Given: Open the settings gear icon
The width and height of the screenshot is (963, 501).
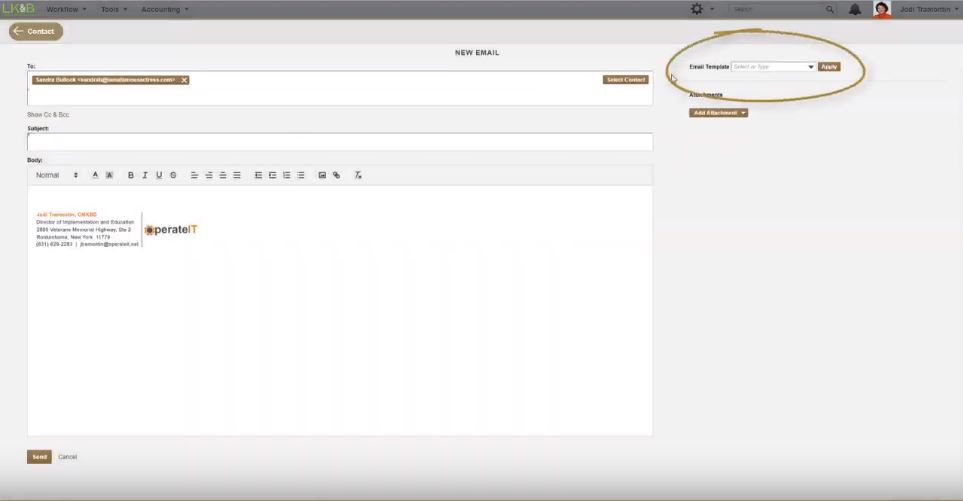Looking at the screenshot, I should [696, 9].
